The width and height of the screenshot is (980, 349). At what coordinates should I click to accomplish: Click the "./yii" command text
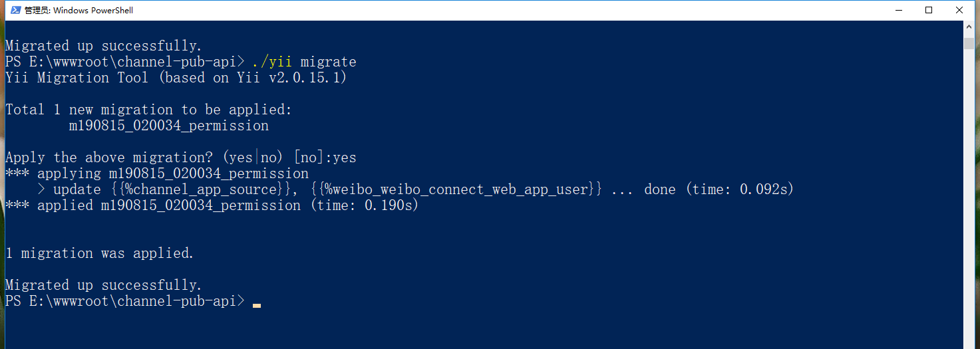pyautogui.click(x=272, y=62)
